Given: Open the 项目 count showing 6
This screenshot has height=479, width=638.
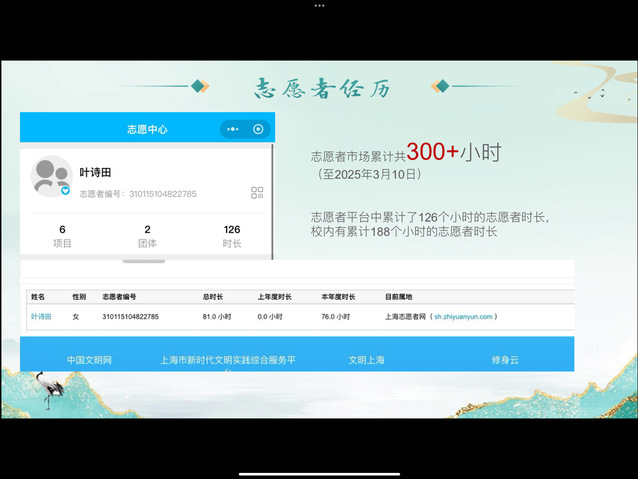Looking at the screenshot, I should [62, 235].
